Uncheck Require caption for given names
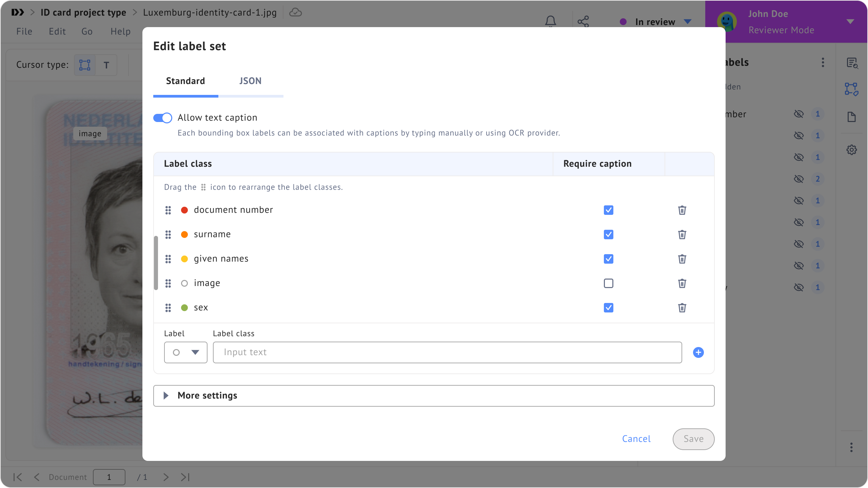This screenshot has width=868, height=488. click(x=609, y=259)
